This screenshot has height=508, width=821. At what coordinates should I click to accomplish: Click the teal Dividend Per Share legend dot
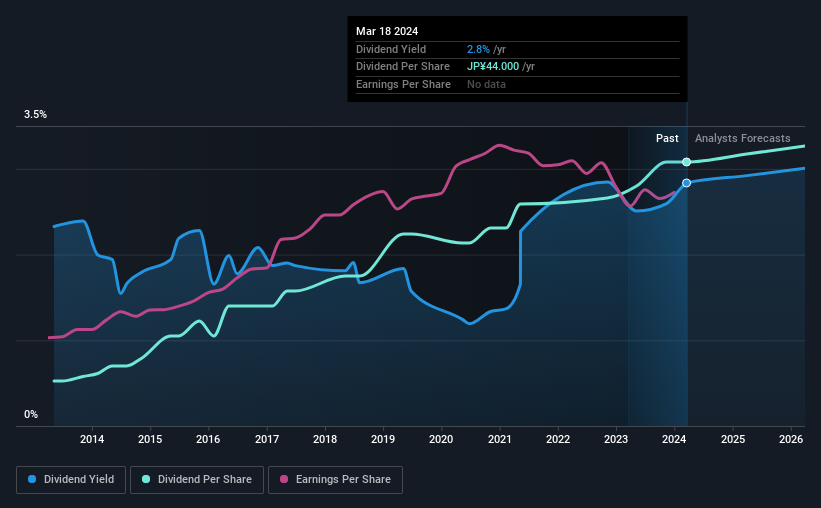[x=146, y=479]
